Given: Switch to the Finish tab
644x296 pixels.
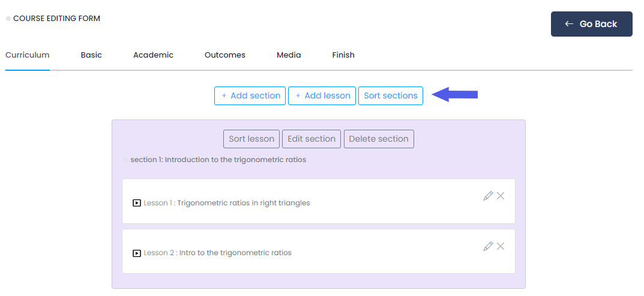Looking at the screenshot, I should click(343, 55).
